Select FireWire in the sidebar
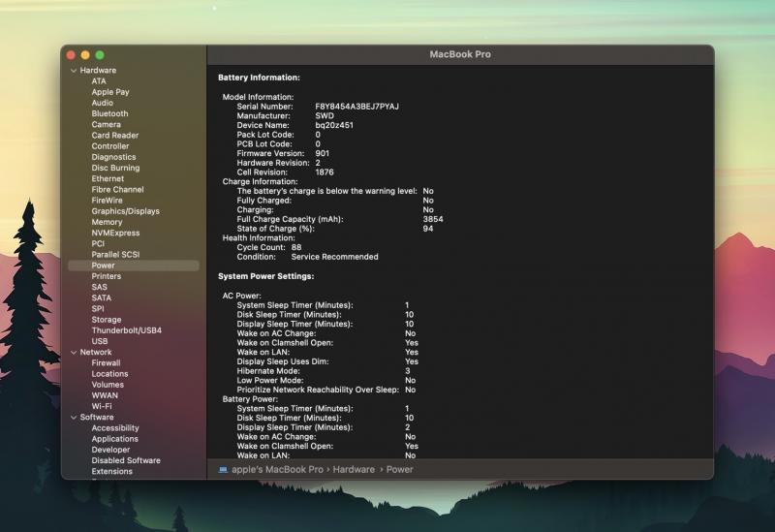Image resolution: width=775 pixels, height=532 pixels. tap(107, 201)
